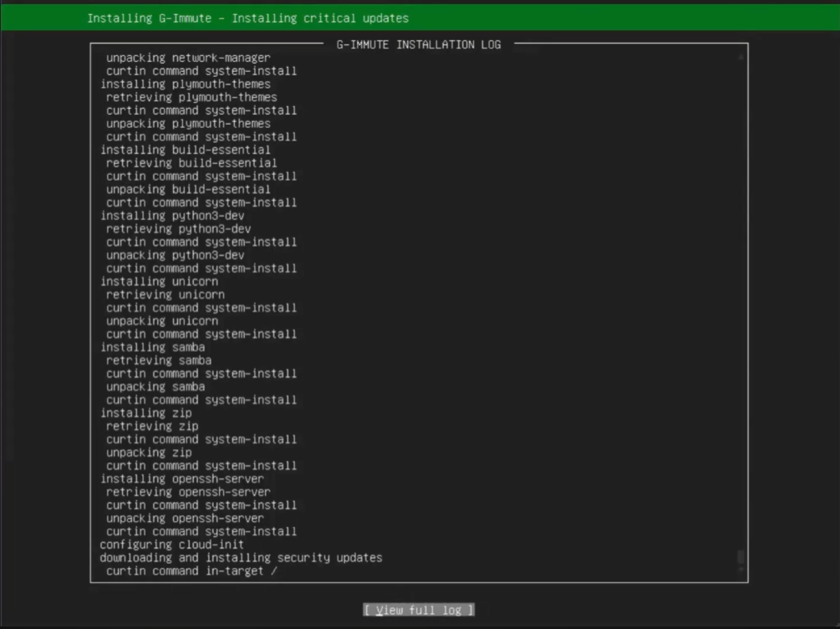
Task: Select the line 'configuring cloud-init'
Action: (x=172, y=545)
